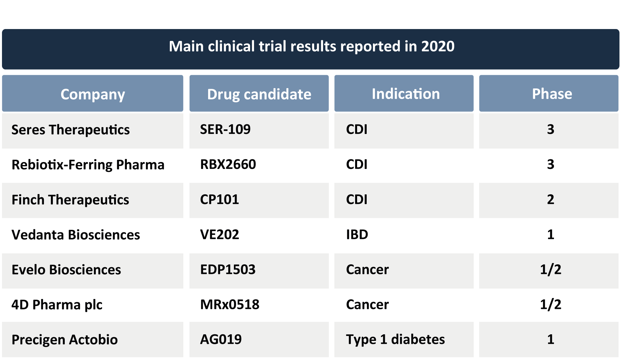Select the 4D Pharma plc cell
Viewport: 625px width, 364px height.
point(57,305)
